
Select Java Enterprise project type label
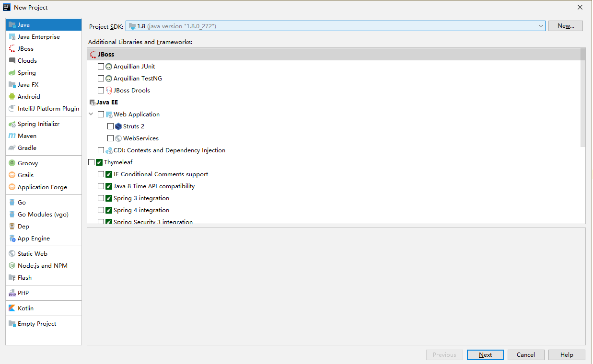pos(39,37)
